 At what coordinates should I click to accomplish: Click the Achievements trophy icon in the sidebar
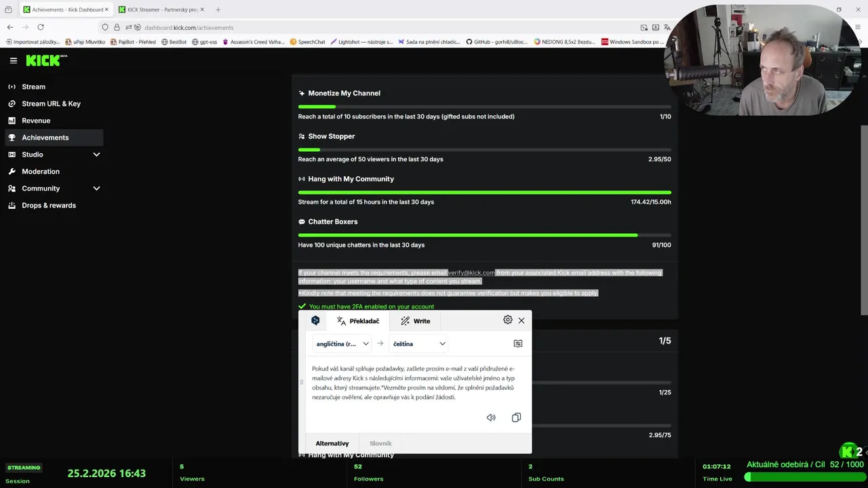click(12, 138)
